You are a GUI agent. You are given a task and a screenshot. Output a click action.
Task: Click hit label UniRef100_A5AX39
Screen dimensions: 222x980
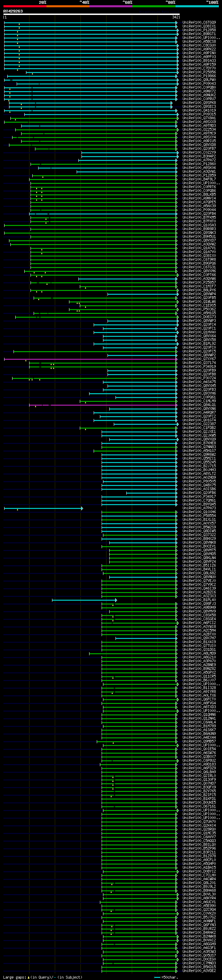point(199,206)
